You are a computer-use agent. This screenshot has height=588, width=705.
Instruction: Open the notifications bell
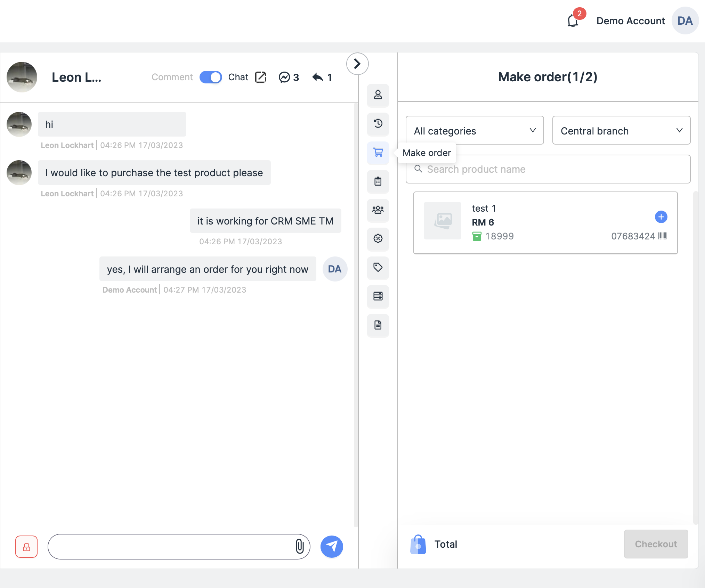click(x=573, y=21)
